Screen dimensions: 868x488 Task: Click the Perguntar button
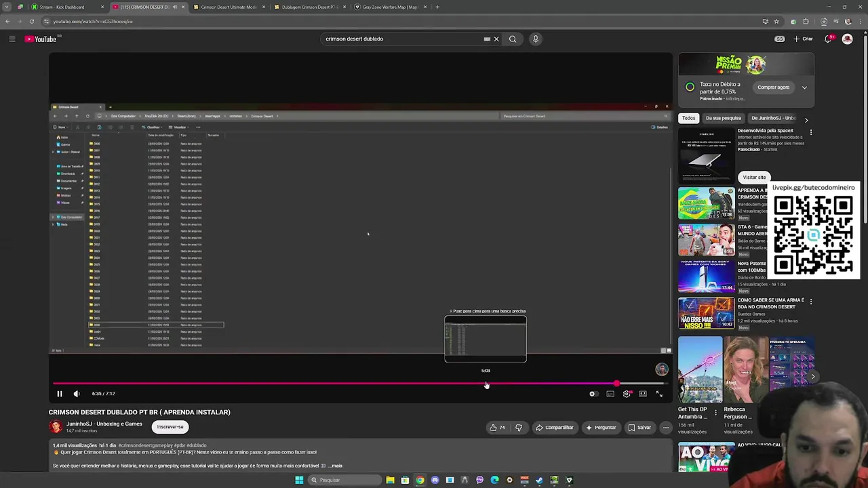[601, 428]
